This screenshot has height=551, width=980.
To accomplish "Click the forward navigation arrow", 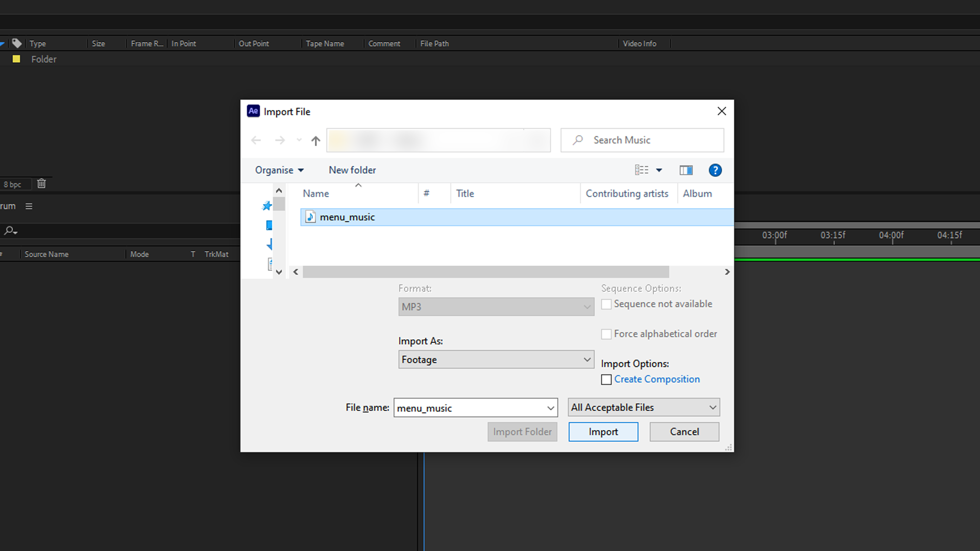I will point(280,140).
